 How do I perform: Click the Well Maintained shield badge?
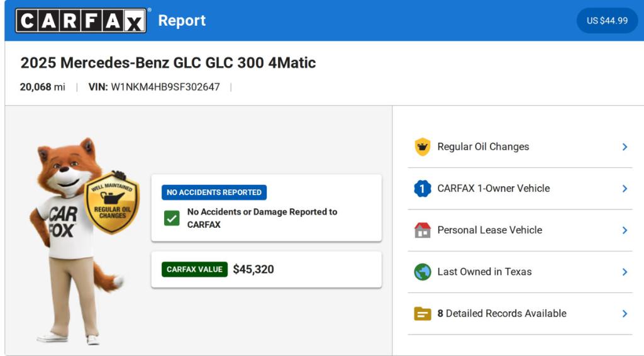(112, 203)
